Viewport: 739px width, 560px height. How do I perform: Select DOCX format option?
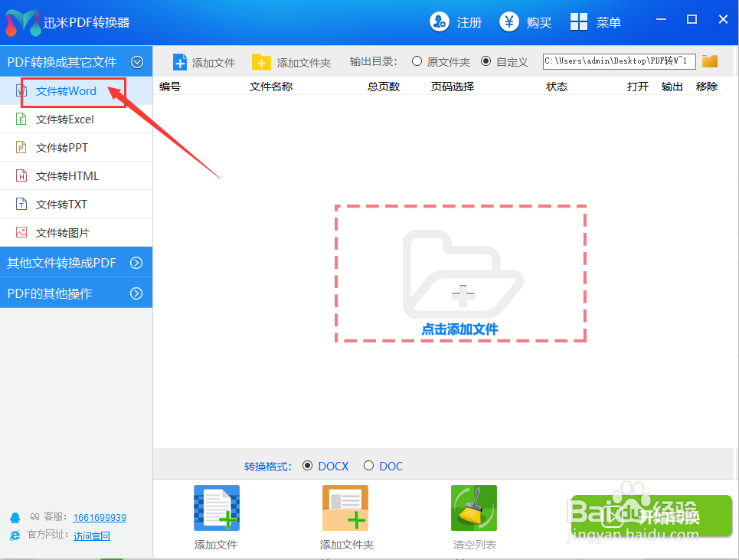[x=307, y=466]
